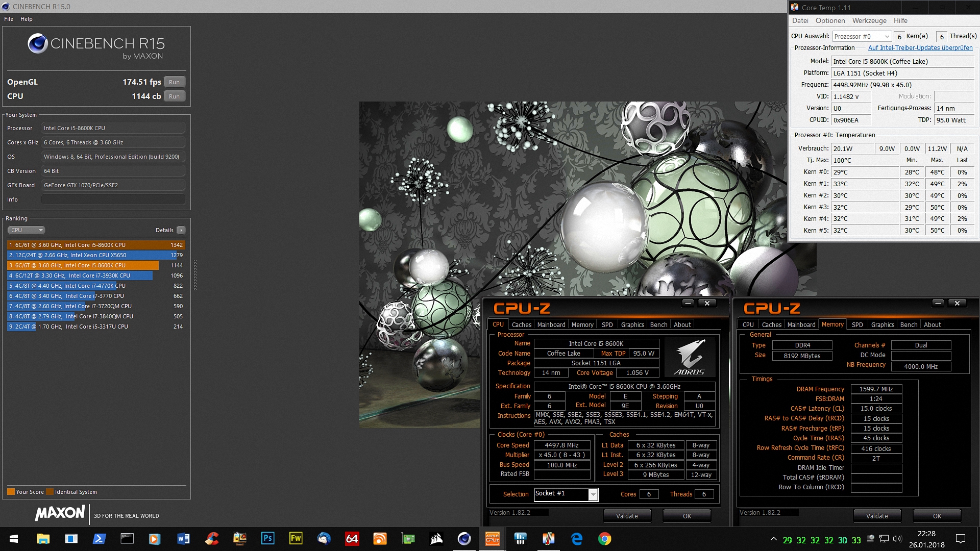Open File Explorer from the taskbar
Image resolution: width=980 pixels, height=551 pixels.
pos(43,539)
